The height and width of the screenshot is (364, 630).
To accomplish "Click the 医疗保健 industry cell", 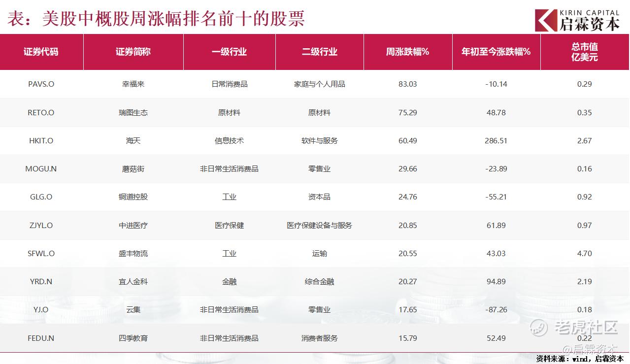I will click(229, 226).
